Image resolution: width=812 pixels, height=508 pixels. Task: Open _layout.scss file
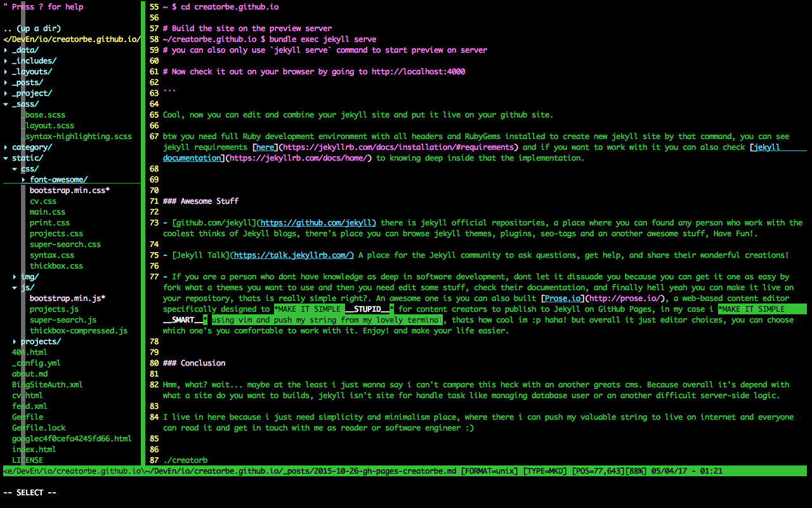pos(48,126)
